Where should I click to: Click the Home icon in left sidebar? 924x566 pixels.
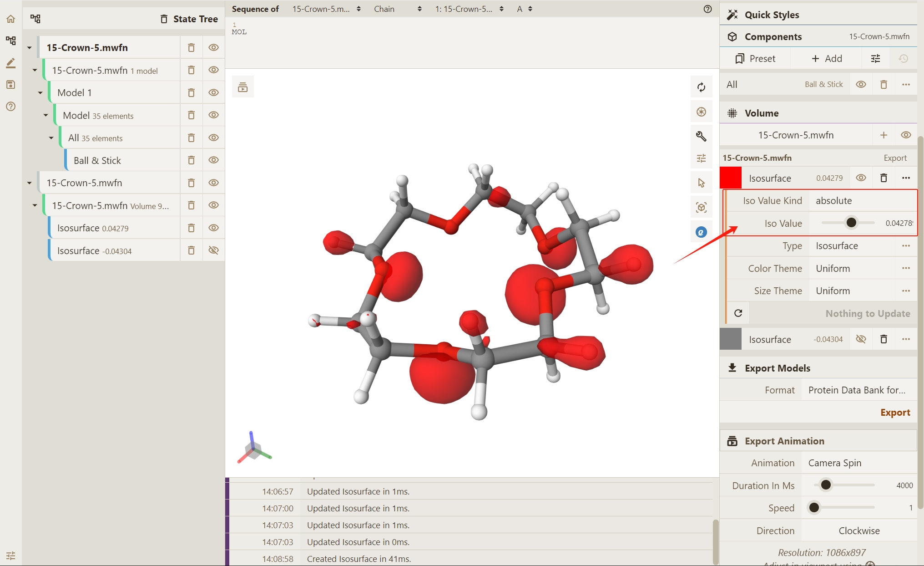click(x=10, y=19)
